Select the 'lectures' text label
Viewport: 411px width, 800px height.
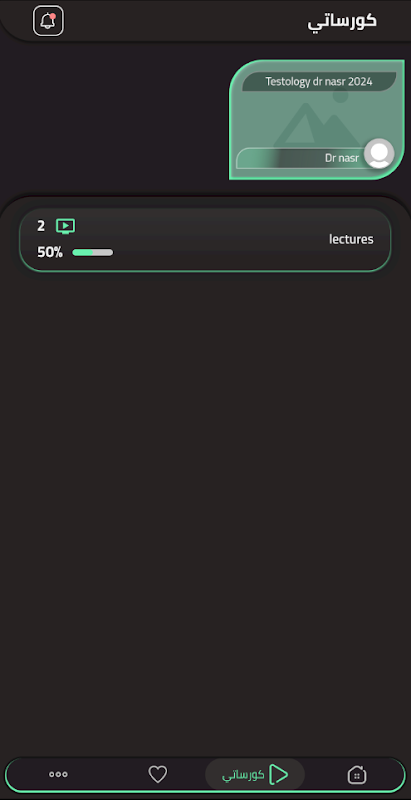(351, 239)
